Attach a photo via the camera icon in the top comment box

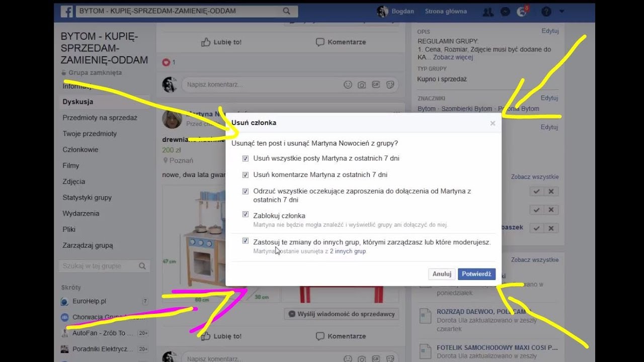click(x=362, y=85)
